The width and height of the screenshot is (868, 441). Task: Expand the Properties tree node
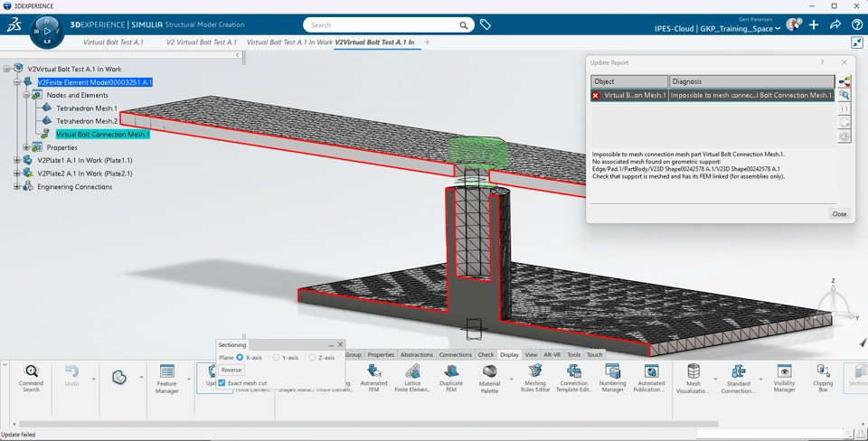click(26, 147)
